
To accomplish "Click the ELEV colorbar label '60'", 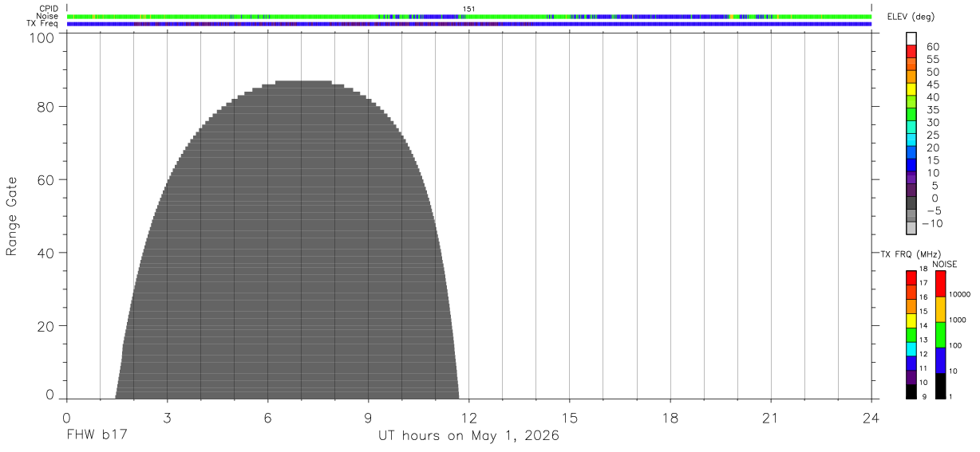I will click(933, 47).
